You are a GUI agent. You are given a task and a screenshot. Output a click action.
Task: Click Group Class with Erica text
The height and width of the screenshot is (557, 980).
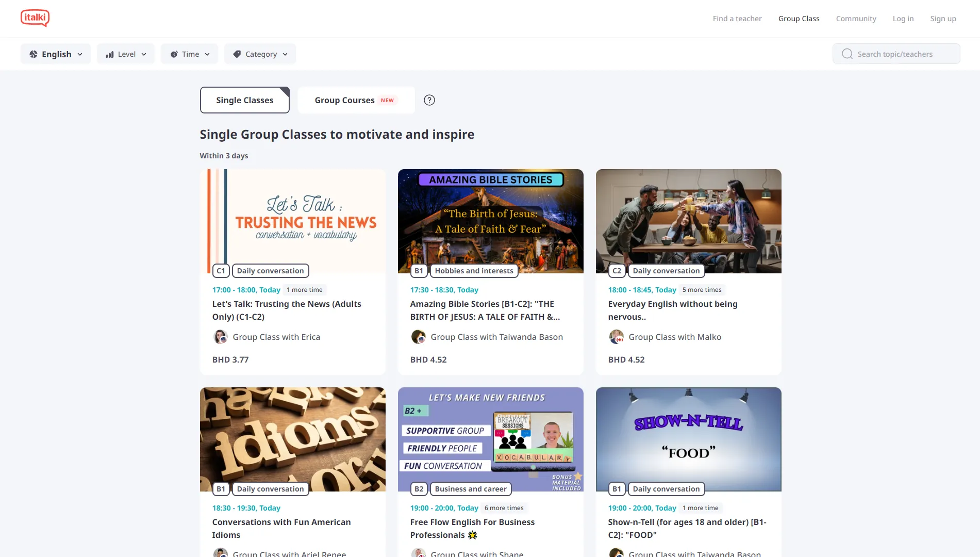tap(276, 337)
